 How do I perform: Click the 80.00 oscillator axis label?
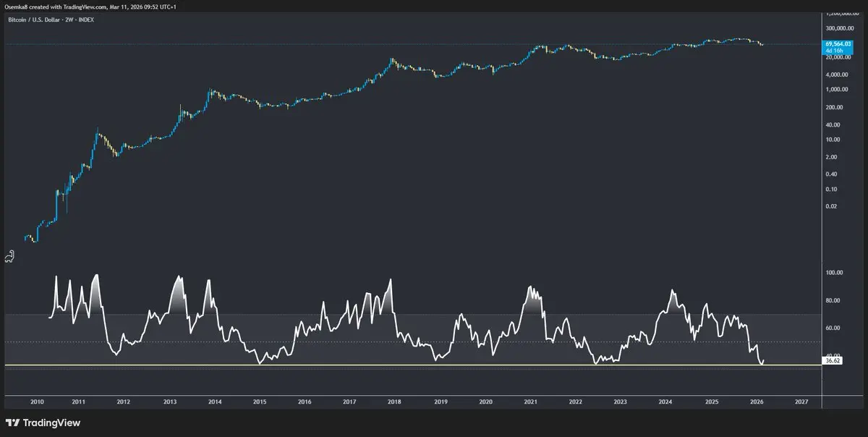832,300
